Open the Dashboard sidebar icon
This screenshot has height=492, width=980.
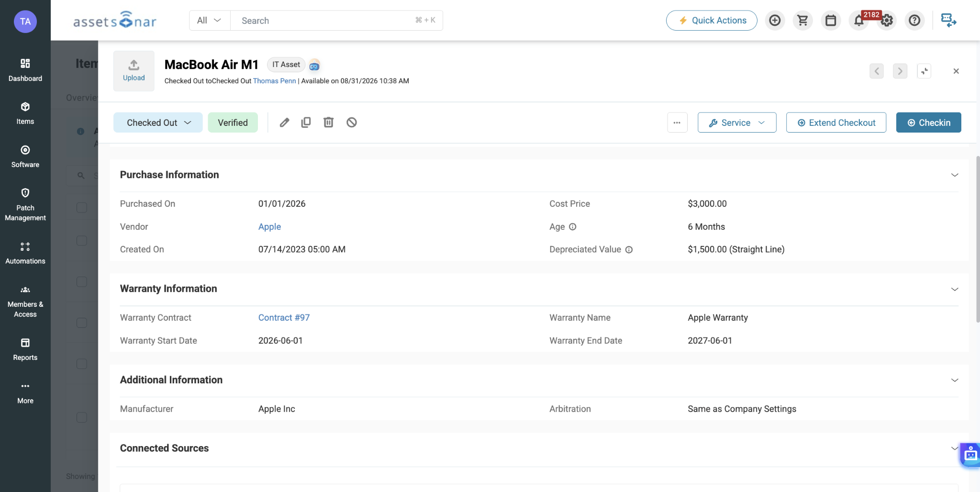(x=25, y=70)
